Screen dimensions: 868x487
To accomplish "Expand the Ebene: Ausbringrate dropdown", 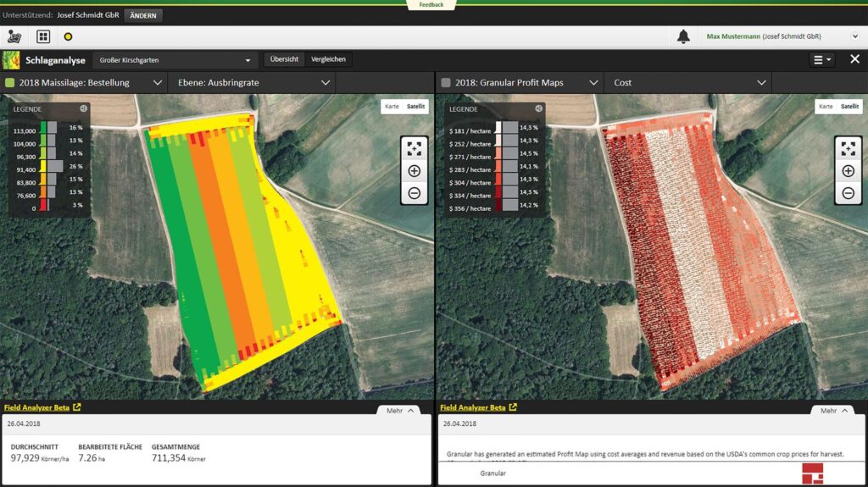I will coord(325,82).
